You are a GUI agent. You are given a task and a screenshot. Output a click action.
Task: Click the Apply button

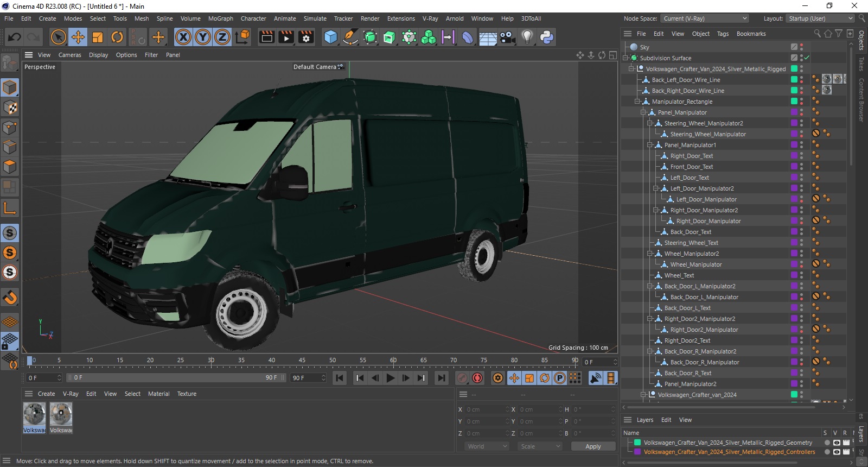point(593,446)
